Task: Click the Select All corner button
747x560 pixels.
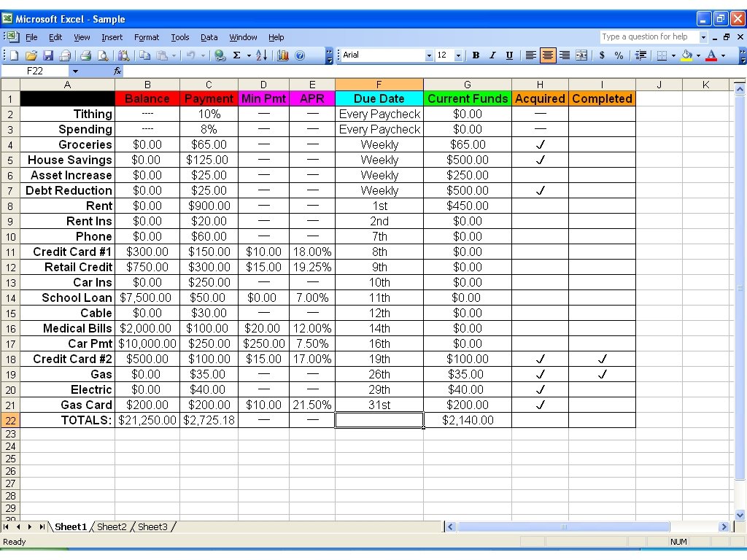Action: tap(10, 85)
